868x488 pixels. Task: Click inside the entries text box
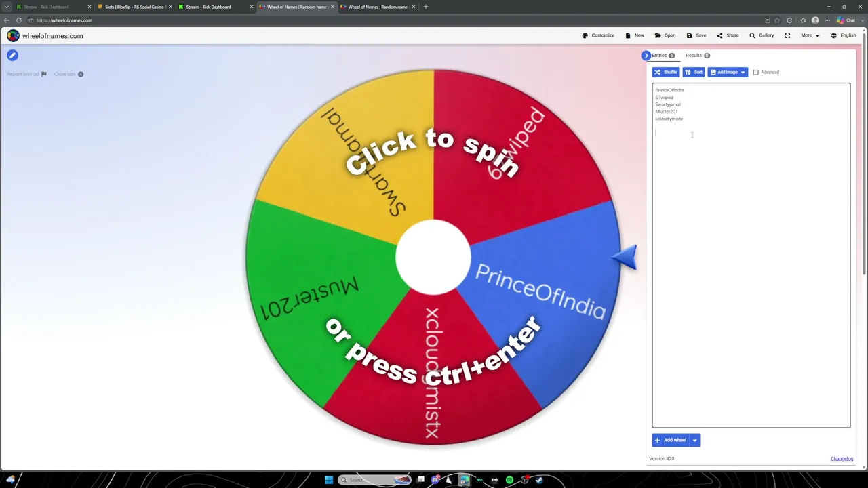coord(751,256)
